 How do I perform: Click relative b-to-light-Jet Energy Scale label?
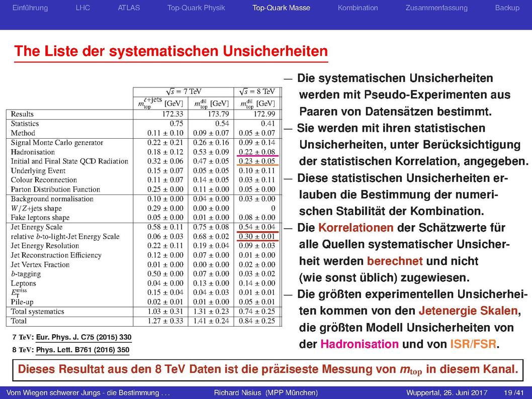[65, 237]
